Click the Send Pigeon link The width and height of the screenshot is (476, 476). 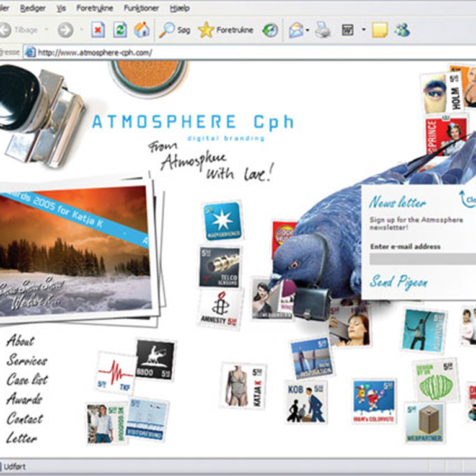(x=399, y=282)
